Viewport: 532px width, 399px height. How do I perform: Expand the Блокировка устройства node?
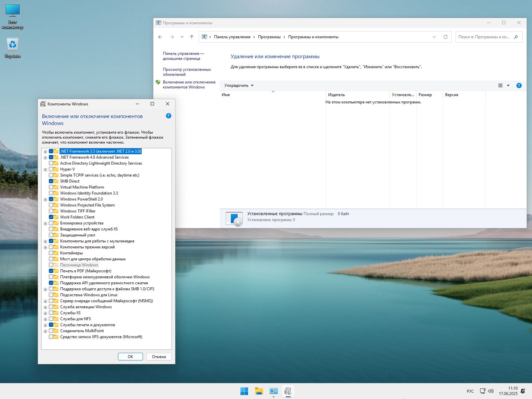click(46, 223)
